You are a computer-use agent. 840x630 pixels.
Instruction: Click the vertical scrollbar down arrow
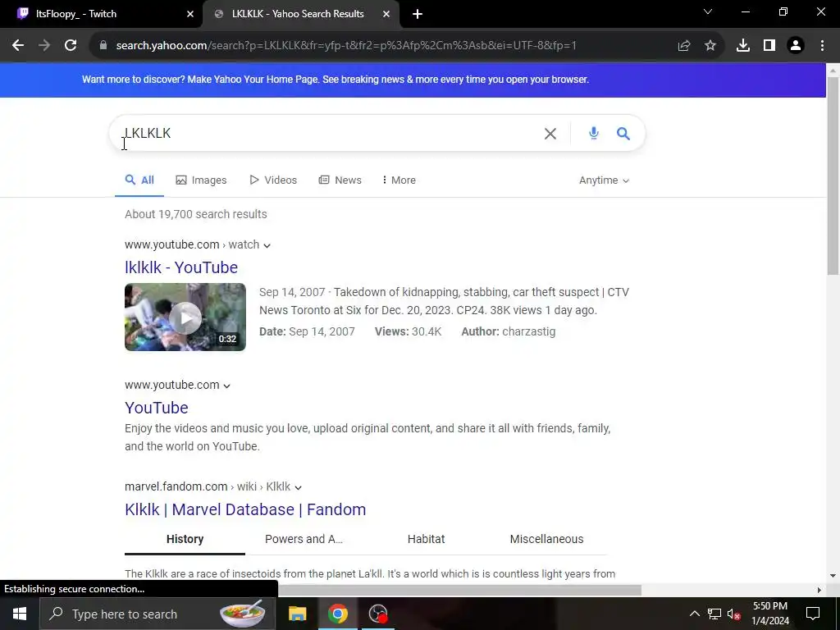833,576
